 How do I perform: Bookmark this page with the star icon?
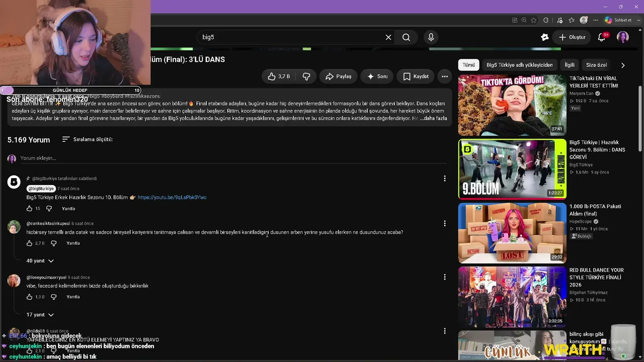534,20
